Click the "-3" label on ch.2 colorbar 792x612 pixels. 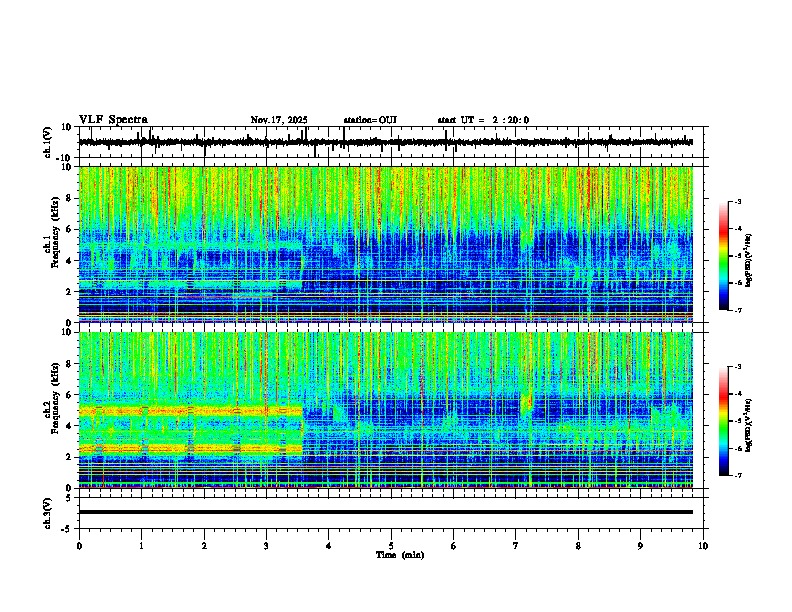point(737,367)
